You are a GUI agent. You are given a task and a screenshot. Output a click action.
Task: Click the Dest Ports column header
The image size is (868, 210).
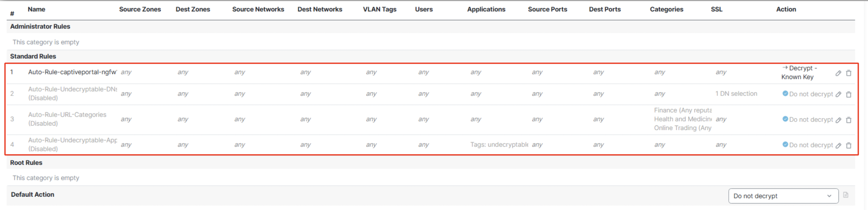pos(605,9)
